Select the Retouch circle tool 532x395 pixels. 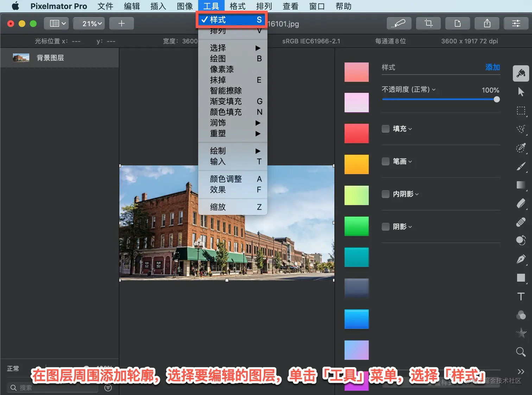point(521,241)
